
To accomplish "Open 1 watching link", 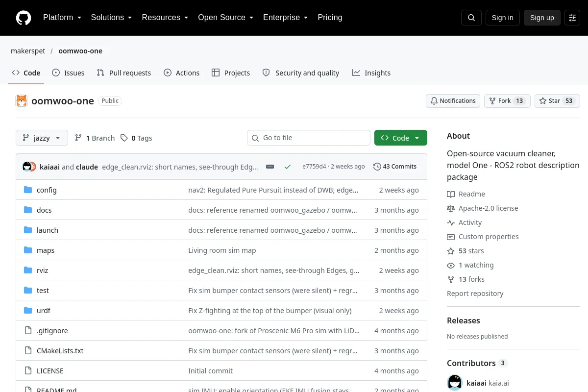I will pyautogui.click(x=470, y=265).
